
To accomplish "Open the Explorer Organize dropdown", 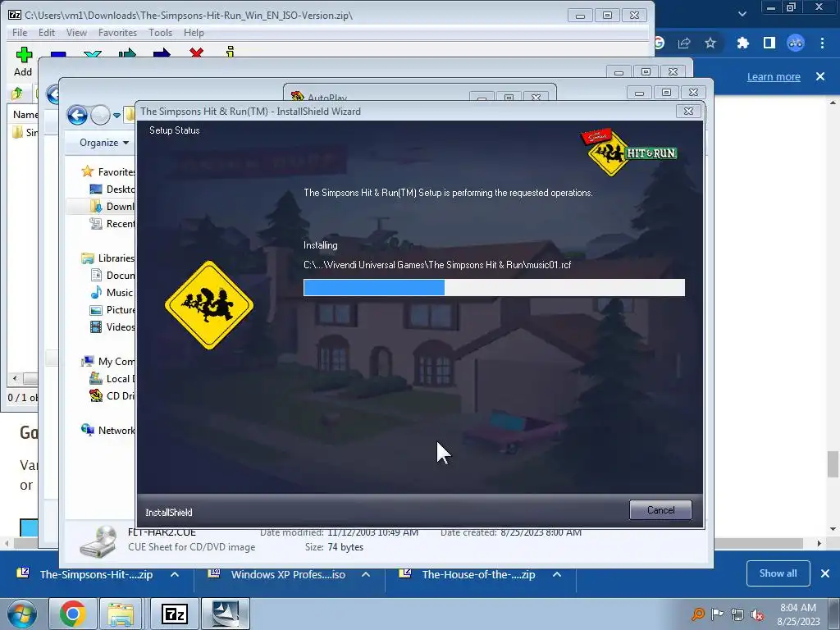I will tap(104, 143).
